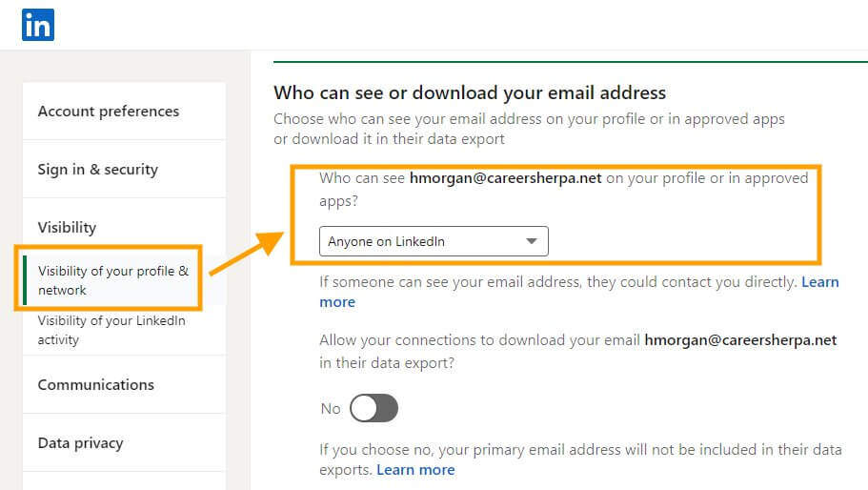Image resolution: width=868 pixels, height=490 pixels.
Task: Select the Visibility section heading
Action: (x=67, y=228)
